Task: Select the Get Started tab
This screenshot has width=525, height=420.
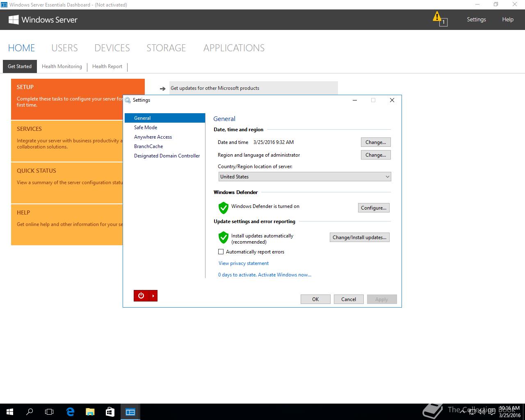Action: 20,66
